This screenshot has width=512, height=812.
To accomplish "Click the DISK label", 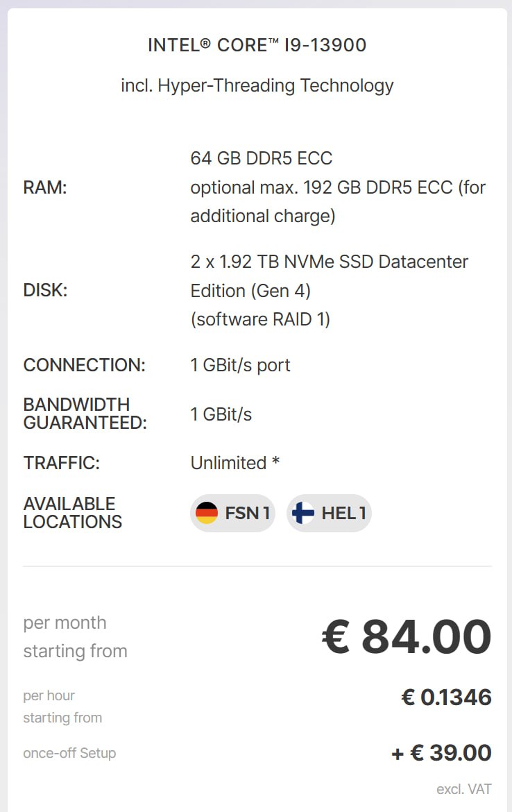I will (x=45, y=290).
